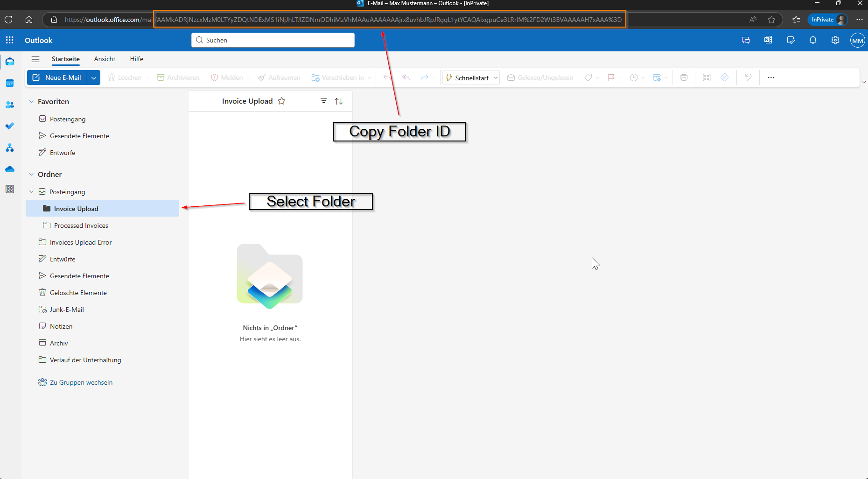Add page to browser favorites star
Viewport: 868px width, 479px height.
(x=771, y=20)
